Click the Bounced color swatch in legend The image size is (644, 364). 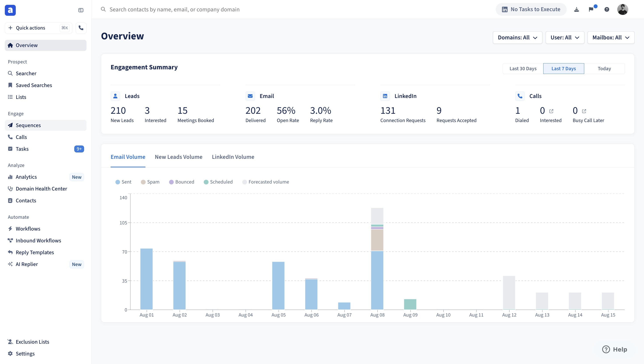(171, 182)
